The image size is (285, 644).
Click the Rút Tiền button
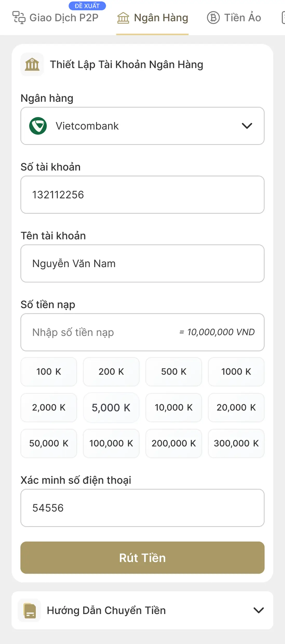142,558
